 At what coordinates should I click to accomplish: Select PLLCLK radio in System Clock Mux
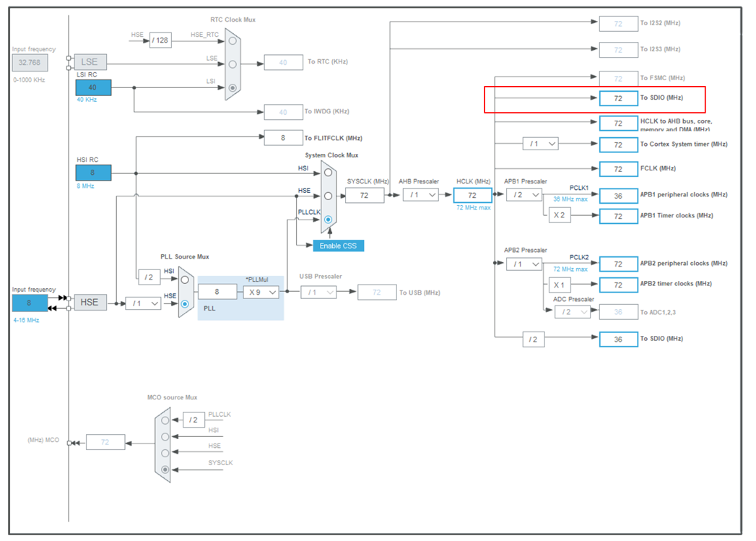(328, 219)
